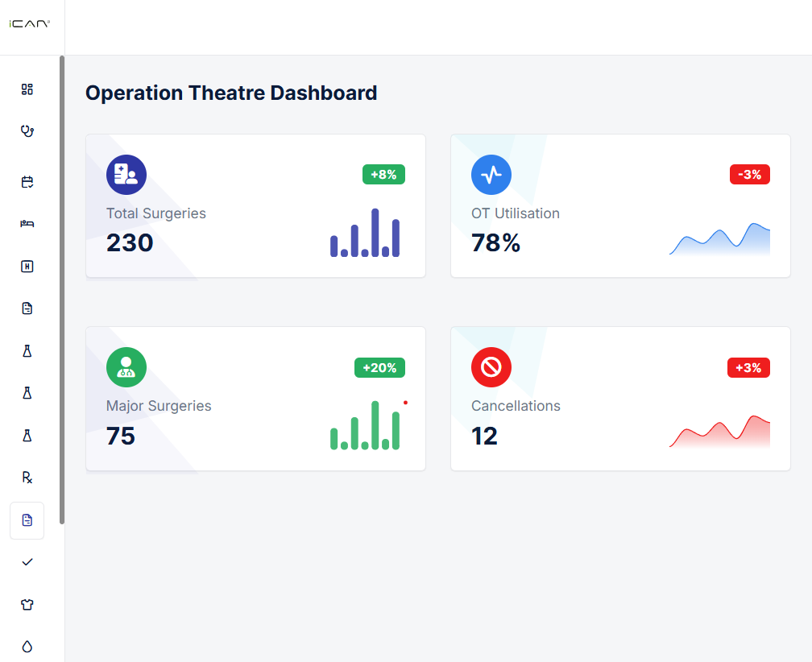Select the inpatient bed icon

27,224
